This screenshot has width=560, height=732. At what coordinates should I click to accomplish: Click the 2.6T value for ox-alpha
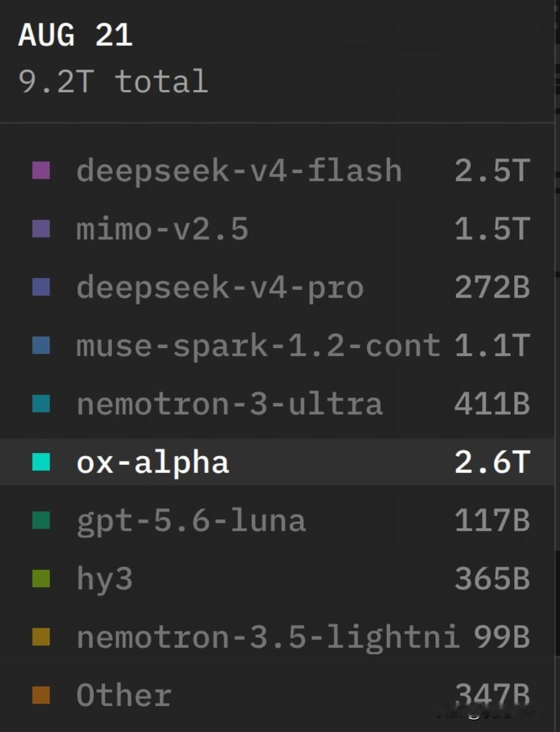pyautogui.click(x=492, y=462)
